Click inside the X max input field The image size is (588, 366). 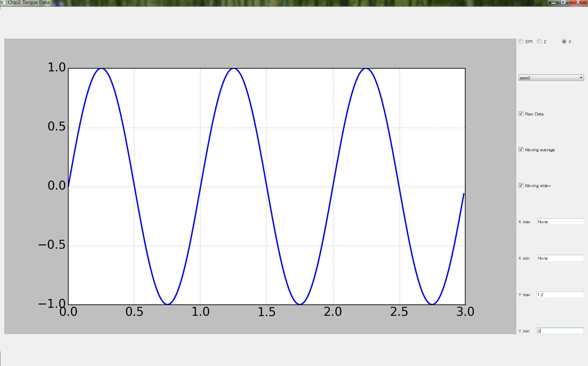tap(560, 221)
